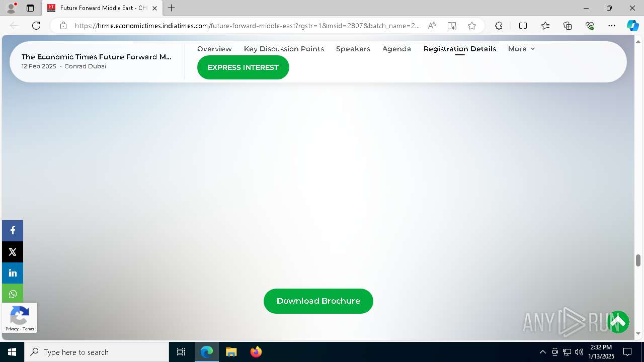The image size is (644, 362).
Task: Share page via WhatsApp icon
Action: coord(13,294)
